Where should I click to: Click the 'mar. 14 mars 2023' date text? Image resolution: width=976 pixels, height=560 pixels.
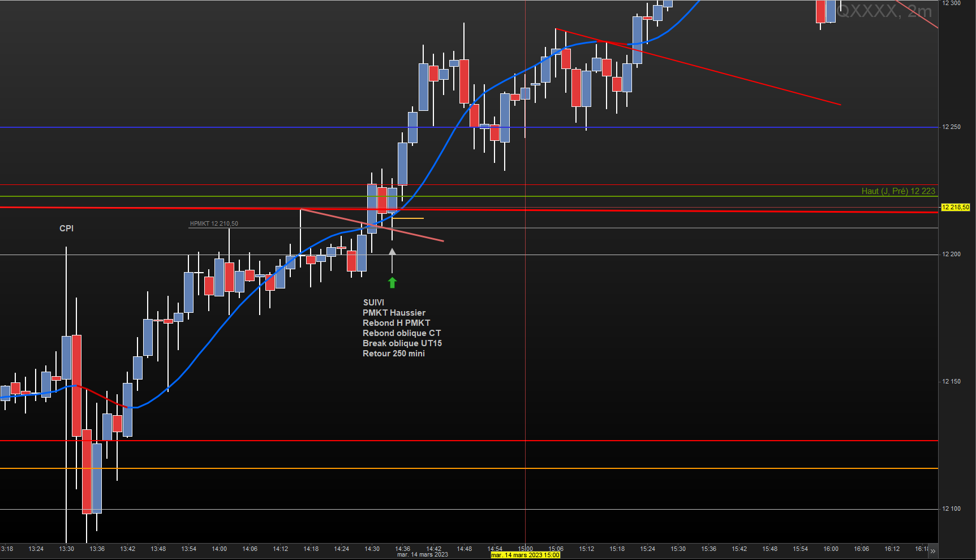click(422, 555)
